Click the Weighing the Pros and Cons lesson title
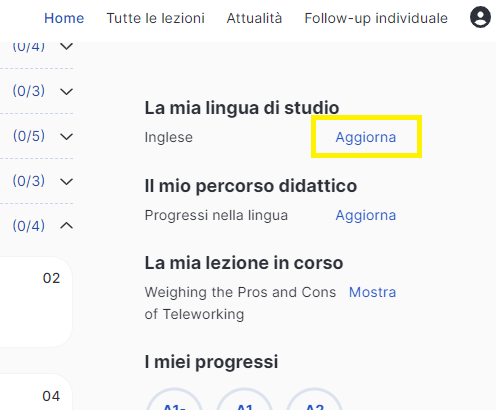 pyautogui.click(x=240, y=303)
